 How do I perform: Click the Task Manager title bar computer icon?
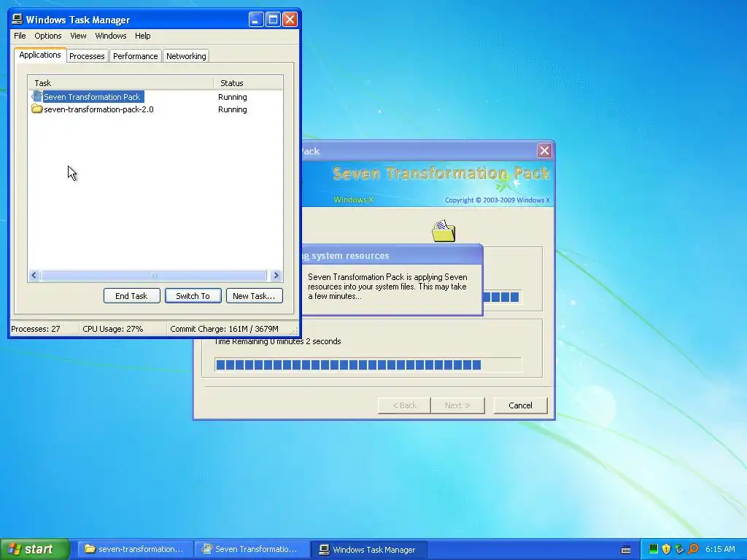click(x=18, y=19)
